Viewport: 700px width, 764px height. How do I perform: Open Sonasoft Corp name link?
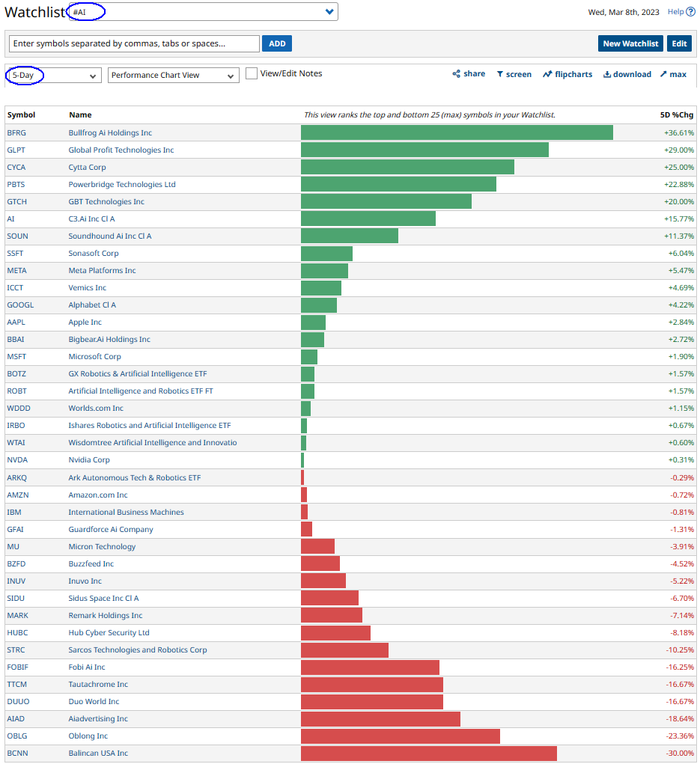click(x=94, y=254)
